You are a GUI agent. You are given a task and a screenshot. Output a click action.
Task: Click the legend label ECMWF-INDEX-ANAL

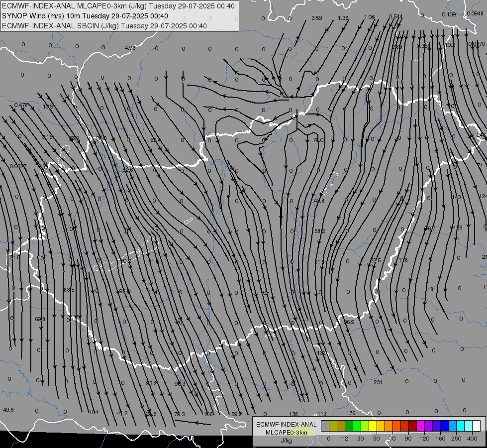pos(286,425)
